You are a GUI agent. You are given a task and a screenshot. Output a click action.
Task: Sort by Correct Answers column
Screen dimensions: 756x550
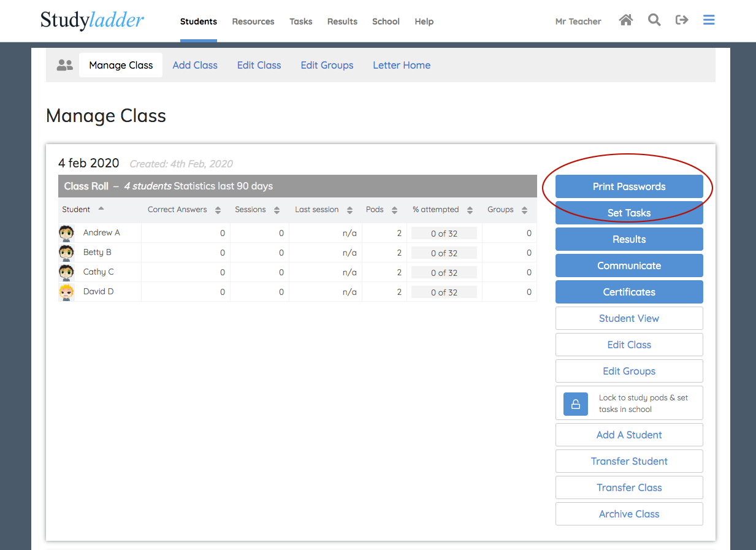point(184,210)
